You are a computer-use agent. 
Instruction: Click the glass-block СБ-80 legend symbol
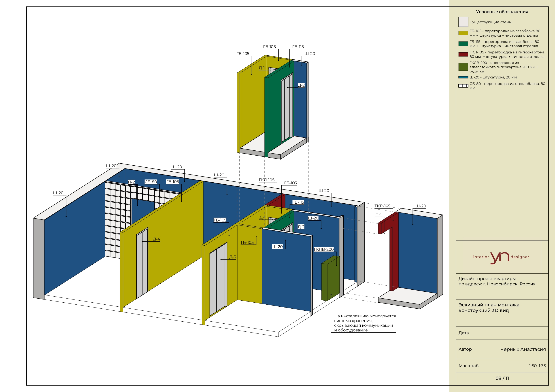coord(463,86)
